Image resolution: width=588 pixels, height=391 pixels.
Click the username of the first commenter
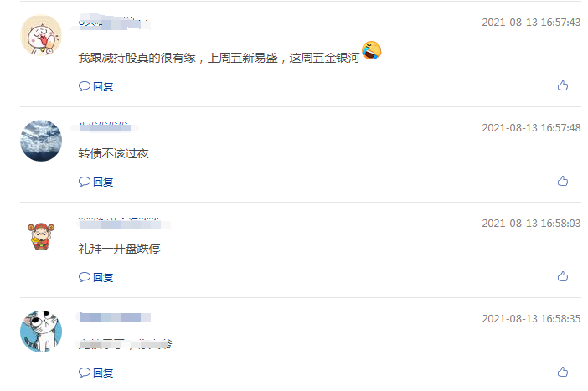tap(111, 23)
